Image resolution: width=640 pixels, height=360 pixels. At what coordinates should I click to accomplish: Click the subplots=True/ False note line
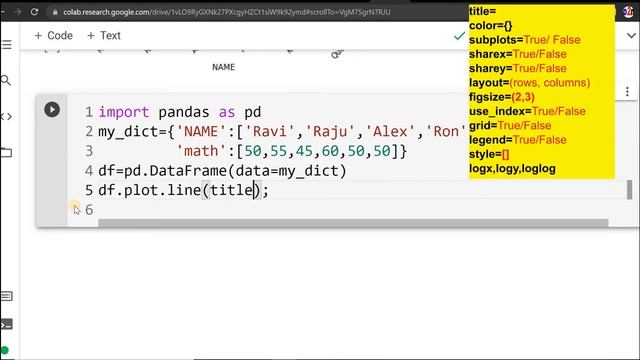coord(524,40)
